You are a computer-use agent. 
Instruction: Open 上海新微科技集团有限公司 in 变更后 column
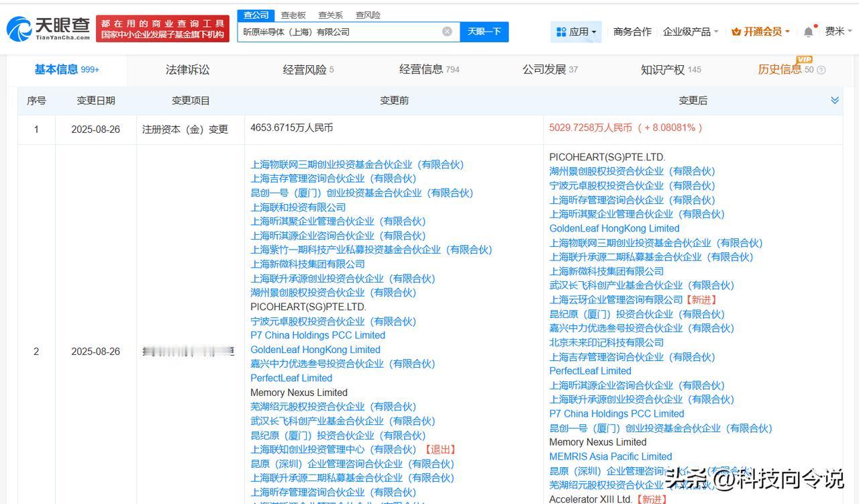[x=607, y=271]
